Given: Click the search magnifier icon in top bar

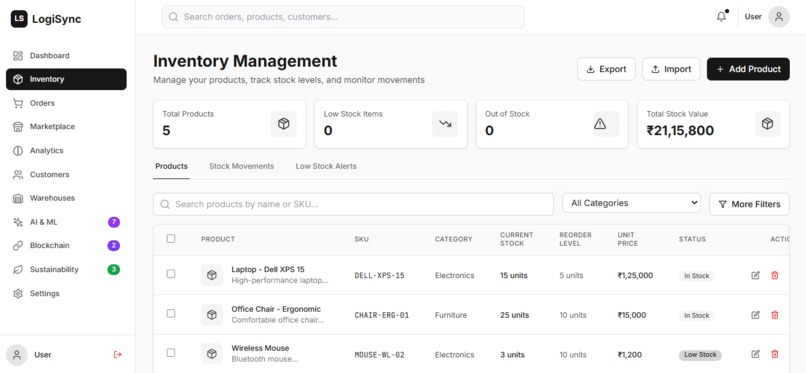Looking at the screenshot, I should [173, 17].
